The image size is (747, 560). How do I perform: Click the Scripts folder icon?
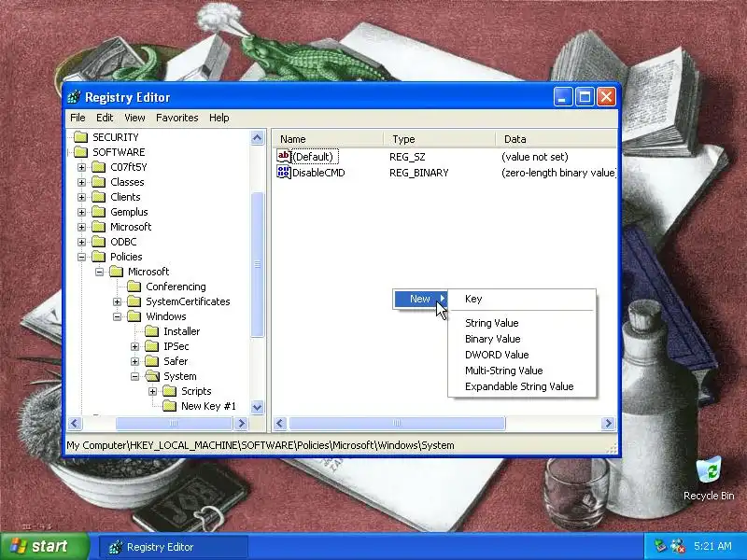click(170, 391)
